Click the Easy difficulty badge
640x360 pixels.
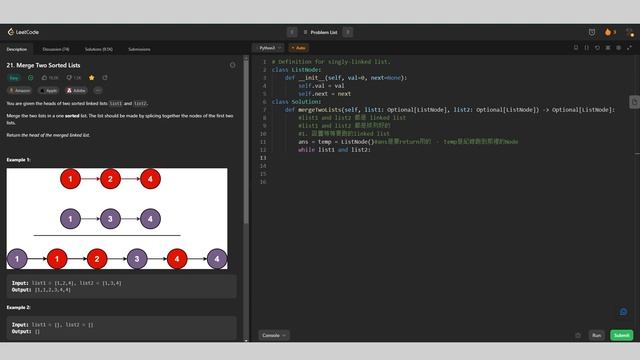[x=14, y=78]
